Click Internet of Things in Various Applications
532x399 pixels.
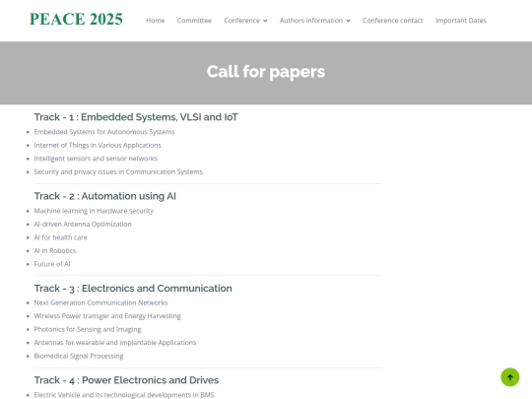click(98, 145)
